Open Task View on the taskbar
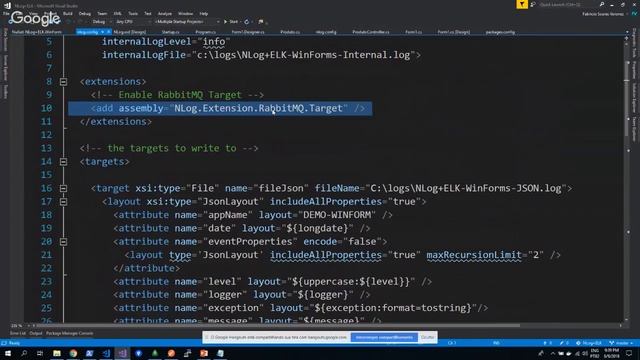This screenshot has height=360, width=640. click(40, 353)
